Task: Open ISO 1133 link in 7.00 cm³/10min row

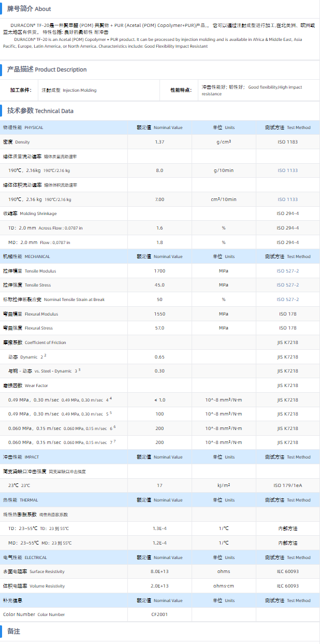Action: [287, 199]
